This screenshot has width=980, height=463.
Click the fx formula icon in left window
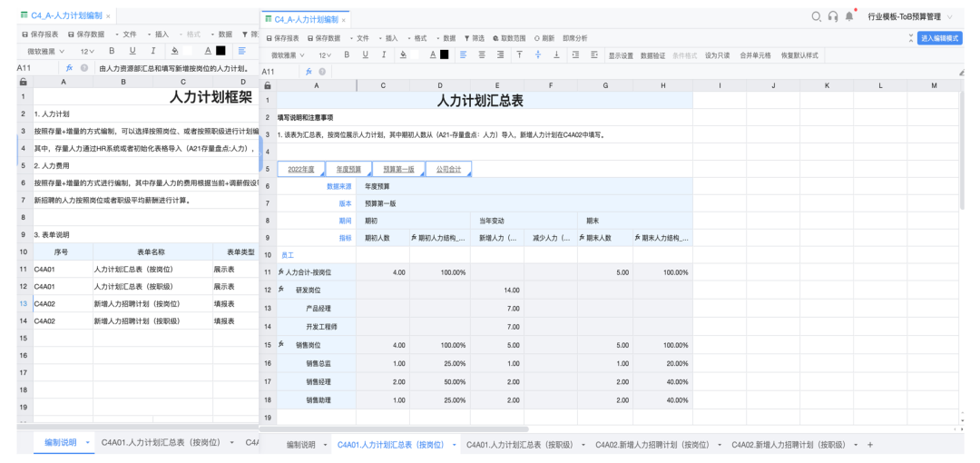tap(69, 67)
